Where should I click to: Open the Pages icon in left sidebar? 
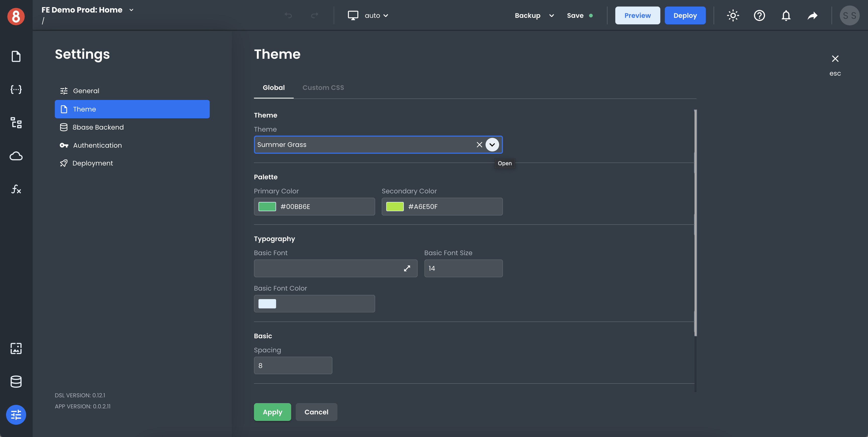16,56
